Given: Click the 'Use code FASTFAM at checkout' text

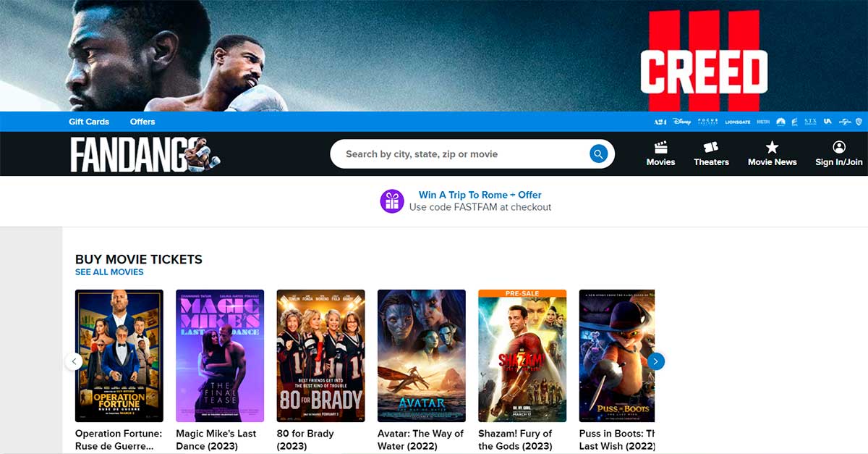Looking at the screenshot, I should 480,207.
